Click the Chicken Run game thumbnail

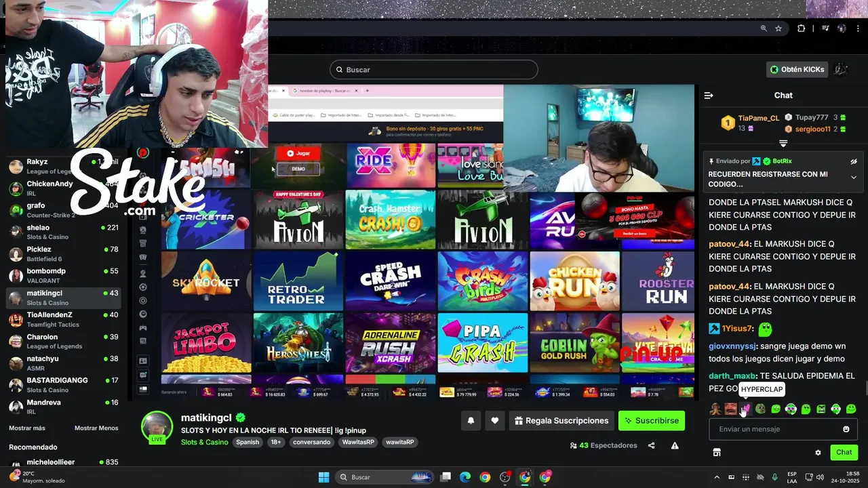click(x=574, y=281)
